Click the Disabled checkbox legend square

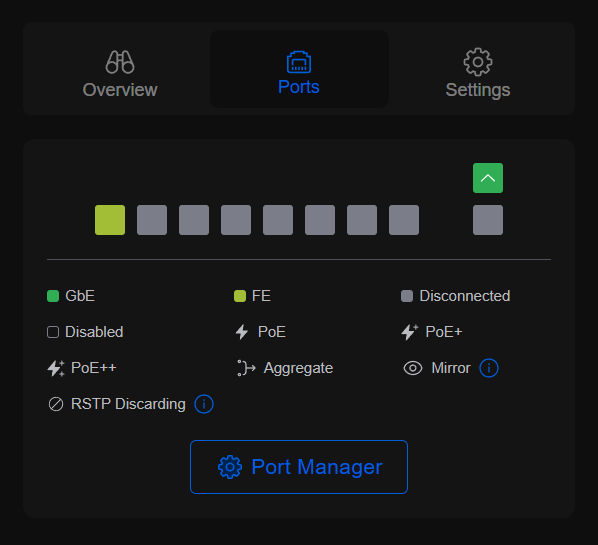[x=53, y=332]
